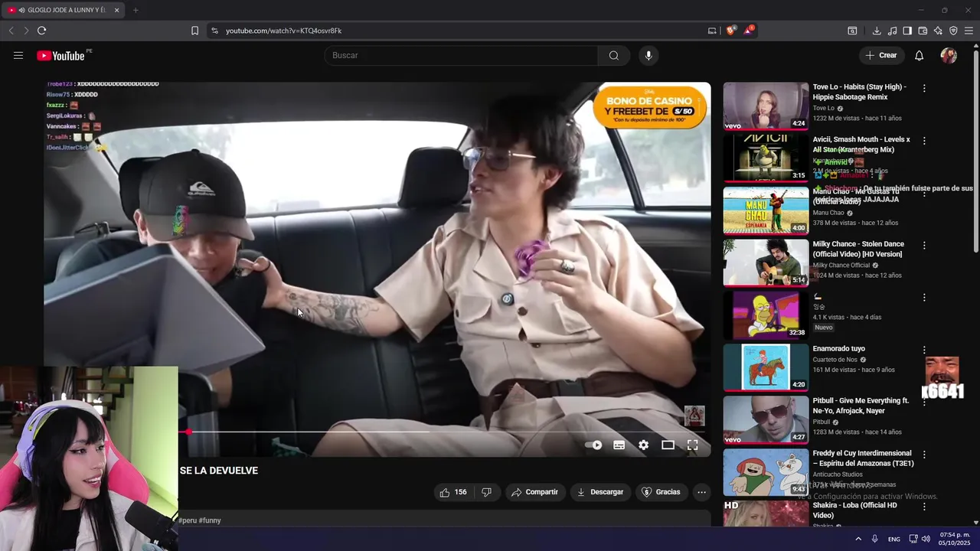The height and width of the screenshot is (551, 980).
Task: Open the Tove Lo Habits video thumbnail
Action: [766, 106]
